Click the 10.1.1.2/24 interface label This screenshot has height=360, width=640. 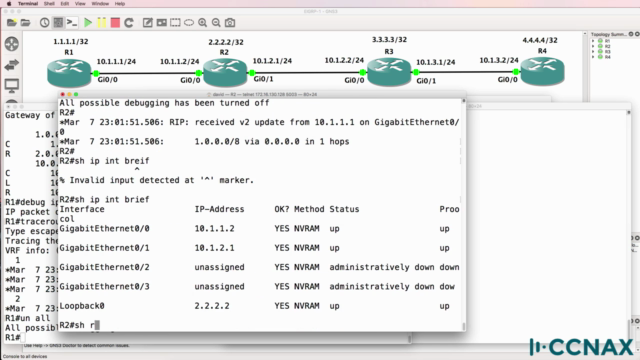[x=180, y=62]
